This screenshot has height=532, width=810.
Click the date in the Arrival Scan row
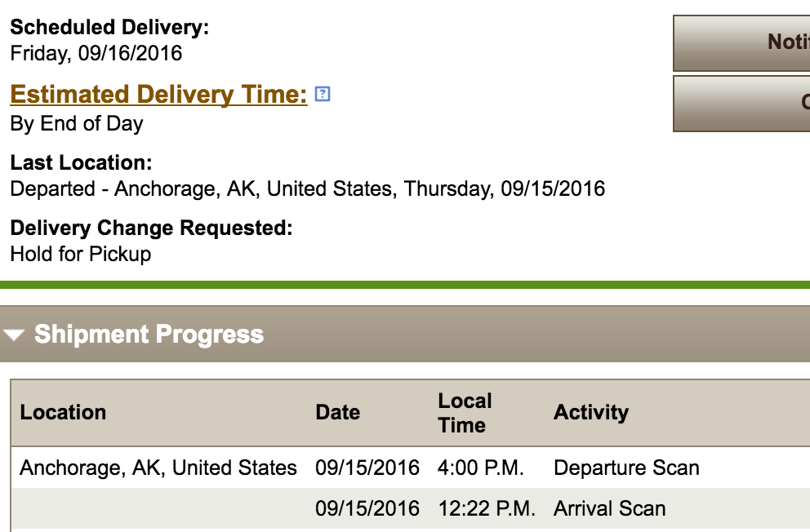[367, 508]
